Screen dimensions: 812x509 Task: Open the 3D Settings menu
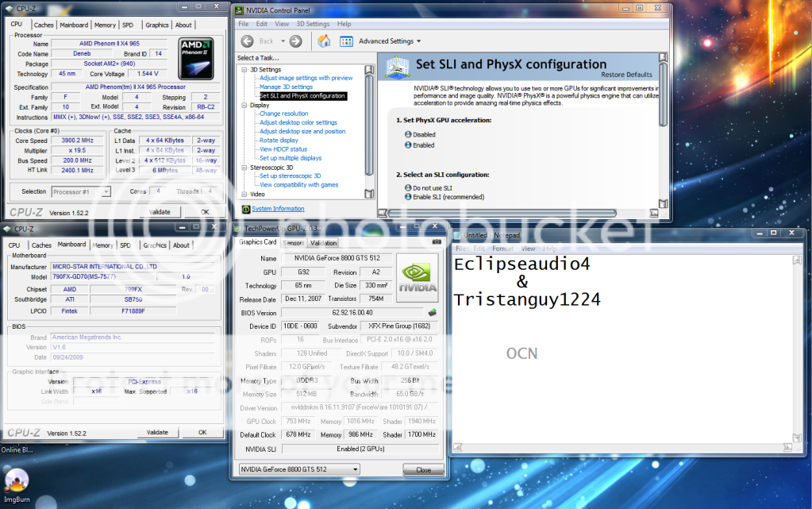pyautogui.click(x=313, y=24)
